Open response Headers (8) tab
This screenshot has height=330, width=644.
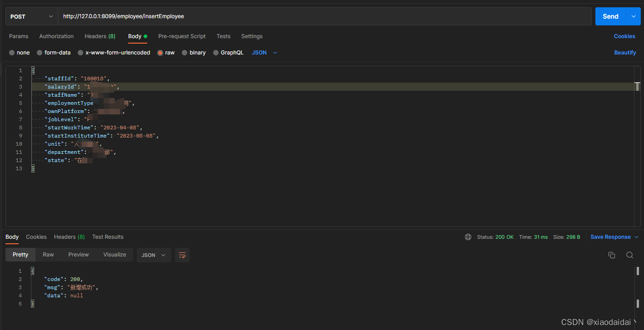(x=69, y=237)
